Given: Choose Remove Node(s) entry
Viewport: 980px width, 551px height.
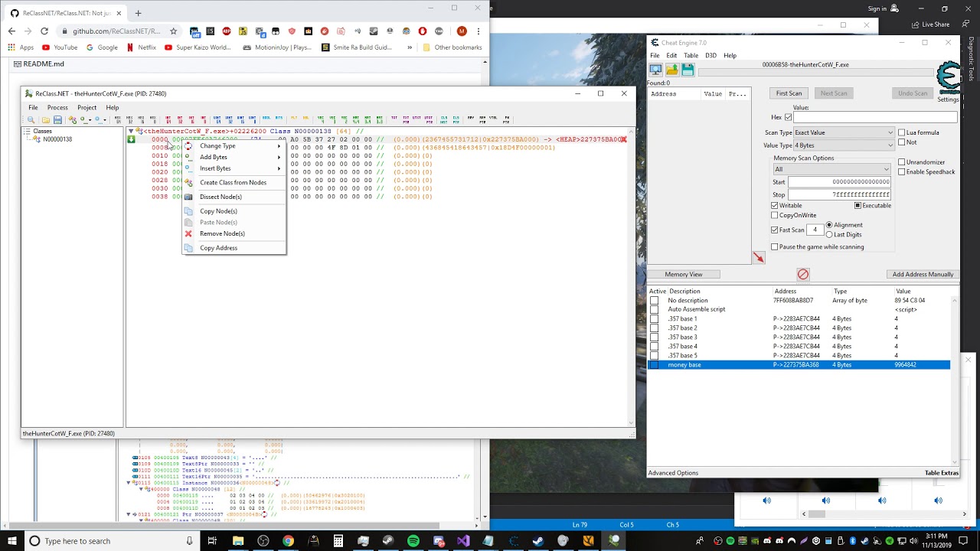Looking at the screenshot, I should pyautogui.click(x=234, y=233).
